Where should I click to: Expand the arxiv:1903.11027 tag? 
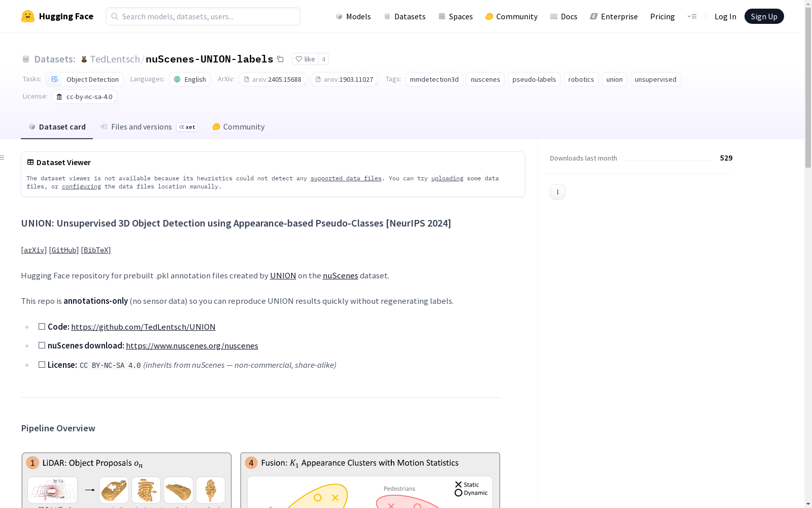[x=345, y=79]
